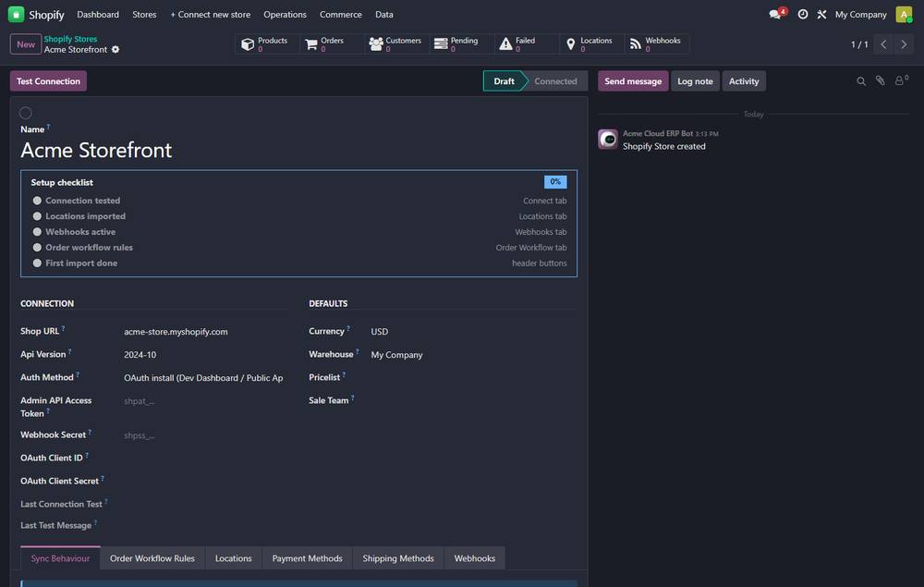Switch to the Order Workflow Rules tab
Screen dimensions: 924x587
[152, 558]
